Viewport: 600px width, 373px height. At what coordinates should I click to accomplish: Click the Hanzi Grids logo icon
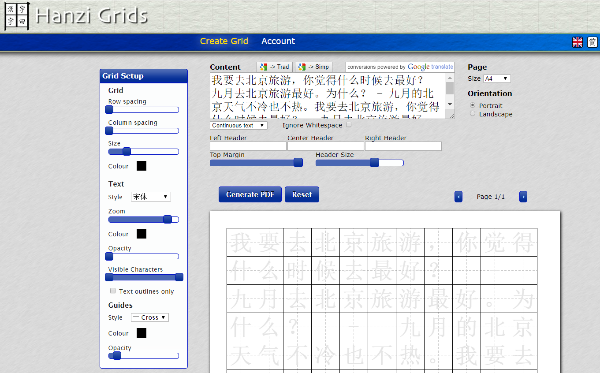[17, 15]
